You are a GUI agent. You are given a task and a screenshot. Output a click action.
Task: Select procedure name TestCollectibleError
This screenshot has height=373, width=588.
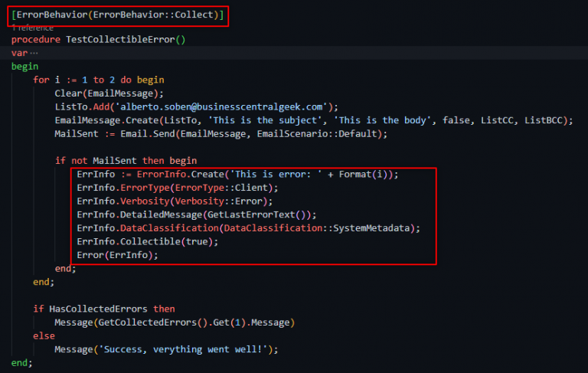click(120, 39)
